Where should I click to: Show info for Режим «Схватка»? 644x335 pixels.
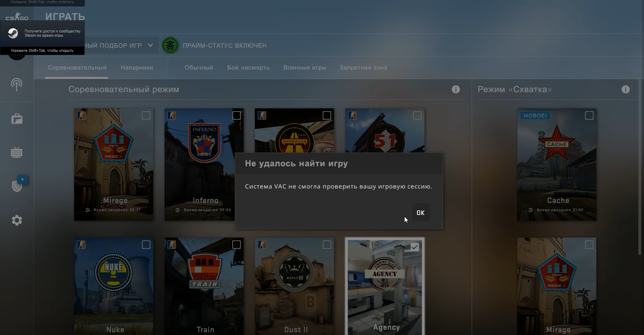point(626,89)
